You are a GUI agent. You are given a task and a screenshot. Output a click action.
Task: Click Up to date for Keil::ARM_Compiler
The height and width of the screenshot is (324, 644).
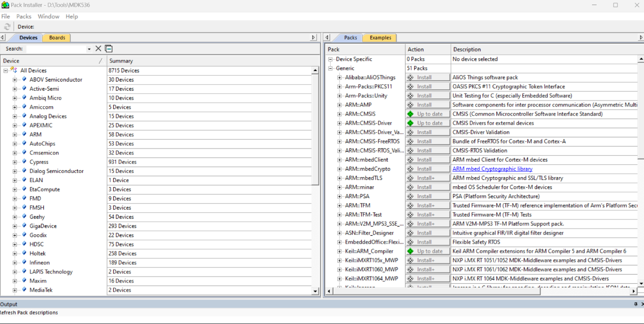pyautogui.click(x=428, y=251)
